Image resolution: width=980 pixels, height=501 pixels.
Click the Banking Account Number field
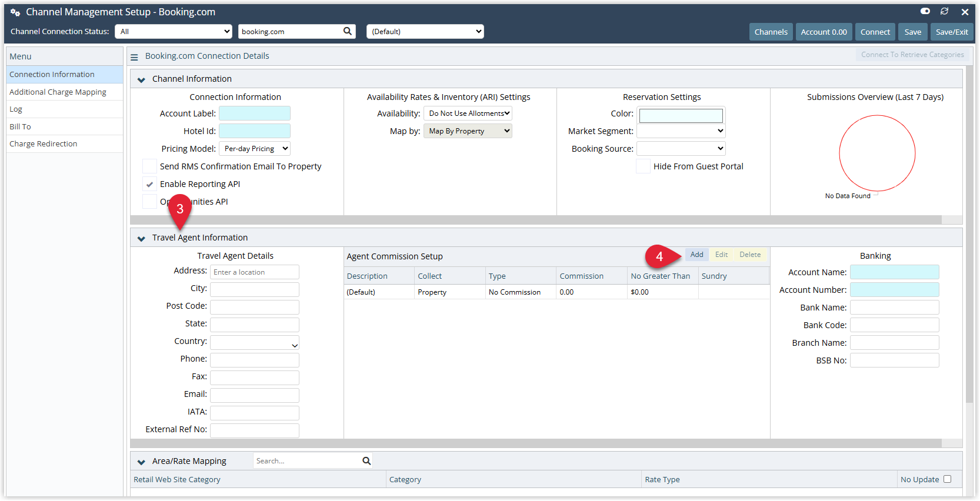(x=895, y=290)
